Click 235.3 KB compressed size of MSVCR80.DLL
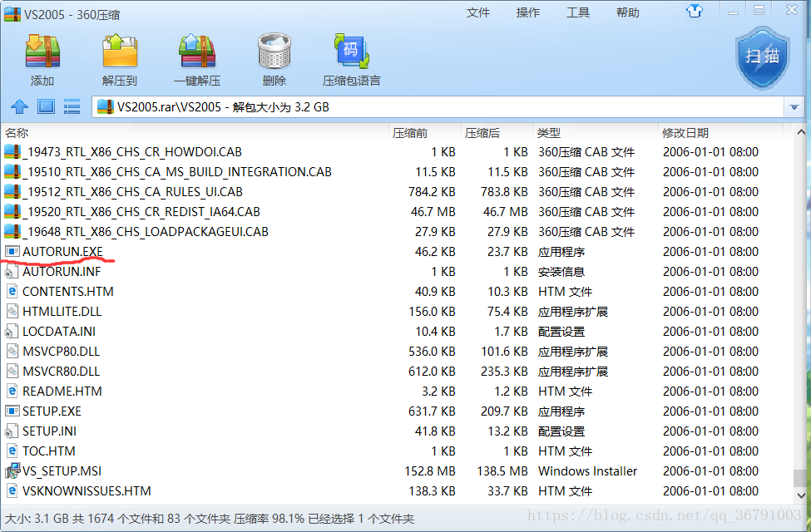This screenshot has width=811, height=532. [x=504, y=372]
